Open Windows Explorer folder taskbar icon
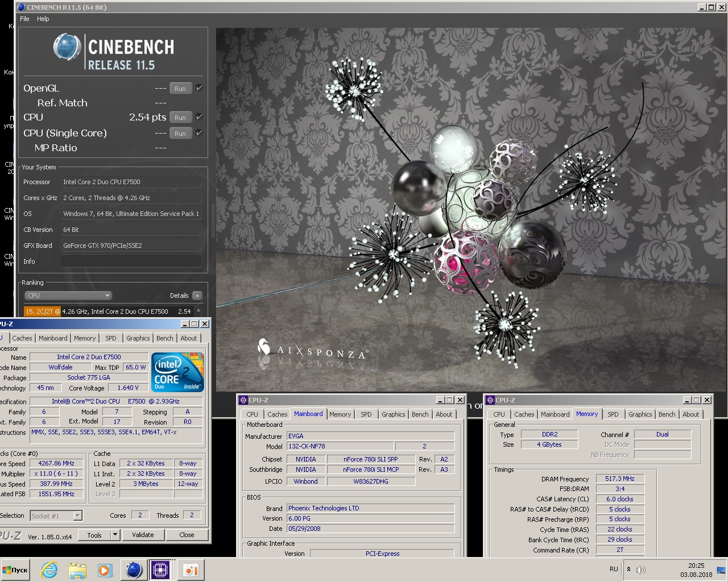 point(77,570)
